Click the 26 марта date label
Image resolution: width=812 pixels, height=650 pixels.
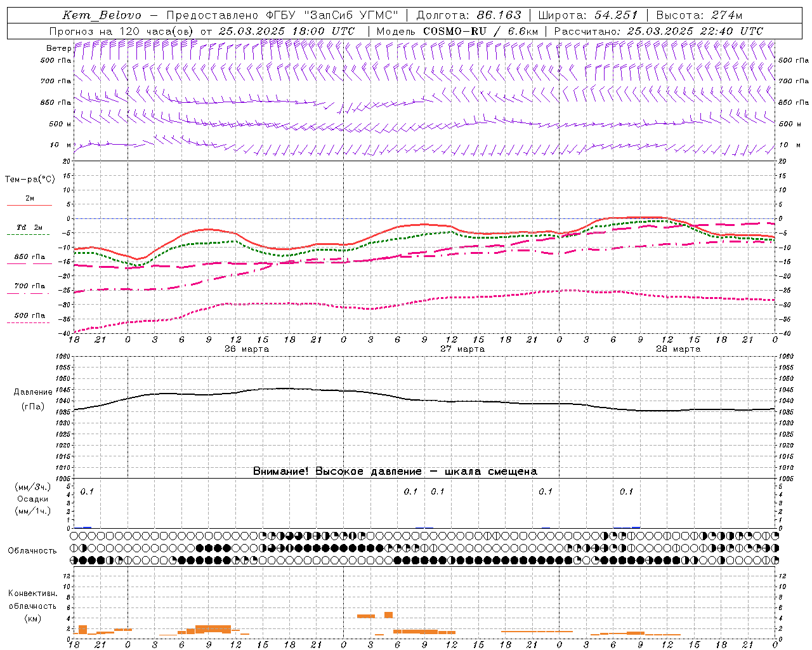pyautogui.click(x=247, y=349)
